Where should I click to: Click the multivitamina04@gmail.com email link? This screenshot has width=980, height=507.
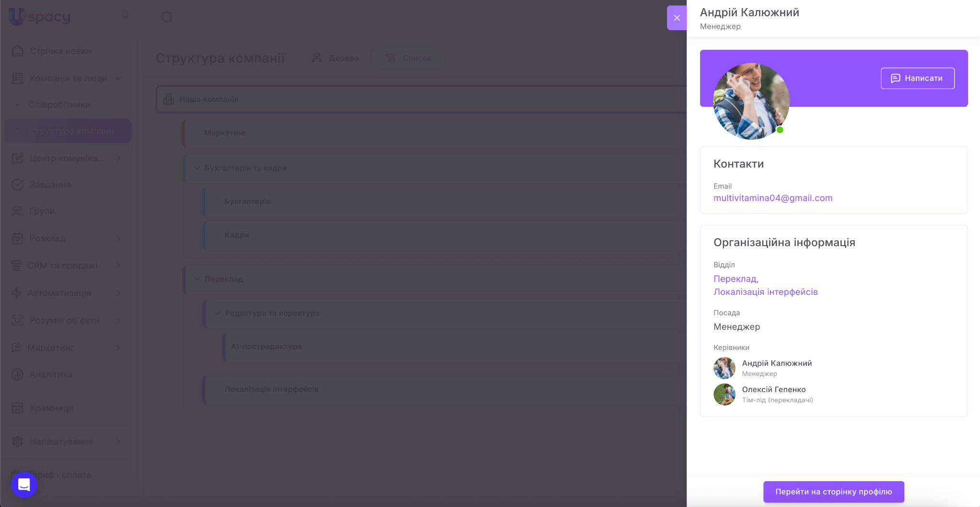coord(772,198)
